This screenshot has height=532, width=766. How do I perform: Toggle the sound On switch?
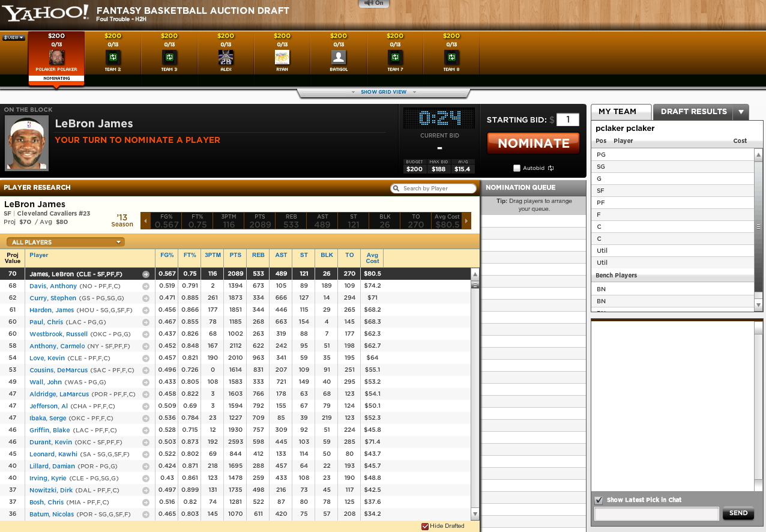pos(375,4)
